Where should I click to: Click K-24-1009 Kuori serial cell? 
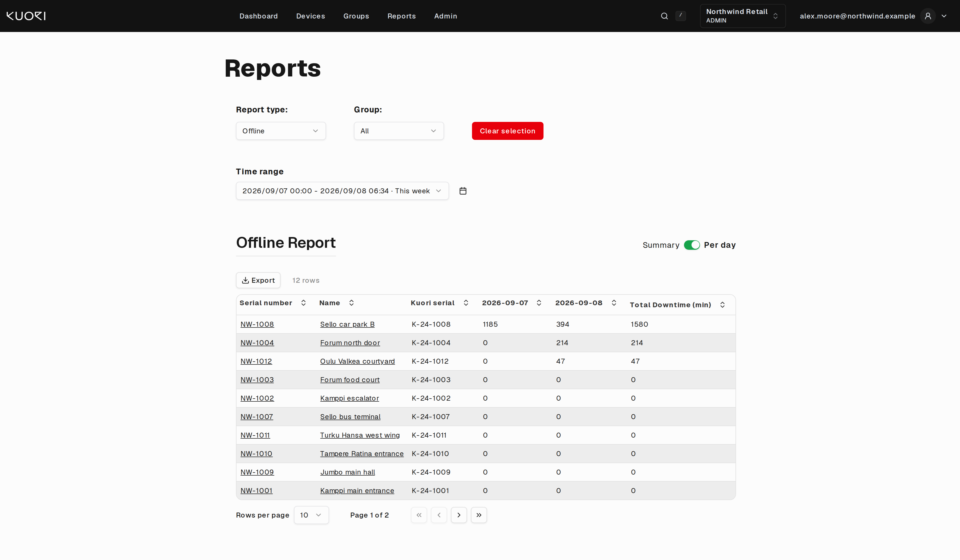(431, 472)
